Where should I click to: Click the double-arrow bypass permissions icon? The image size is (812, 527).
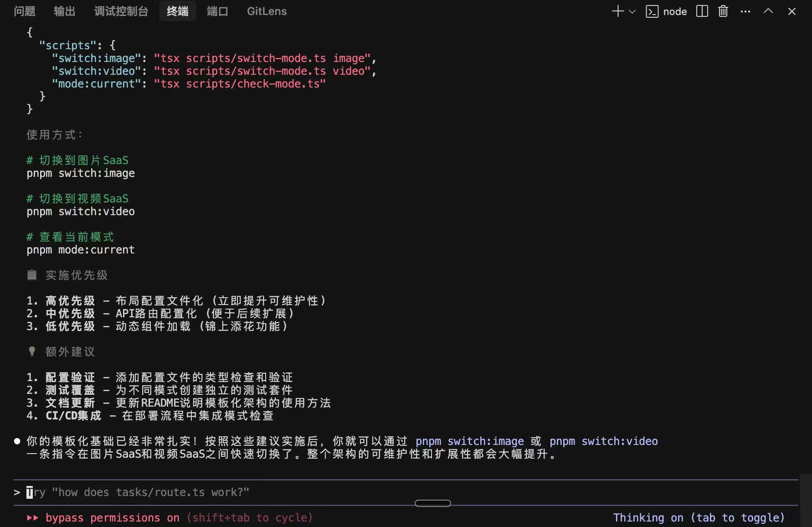tap(32, 518)
